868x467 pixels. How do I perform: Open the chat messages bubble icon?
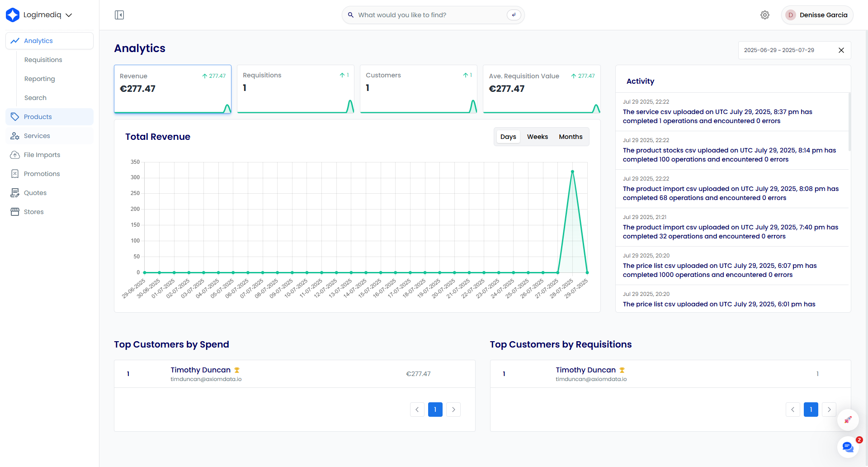click(848, 447)
